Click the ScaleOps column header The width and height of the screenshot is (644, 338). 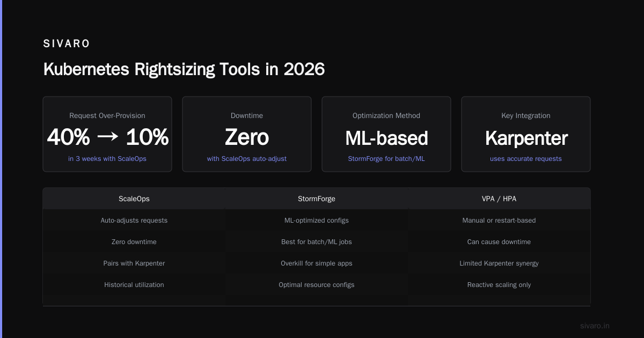pos(134,199)
